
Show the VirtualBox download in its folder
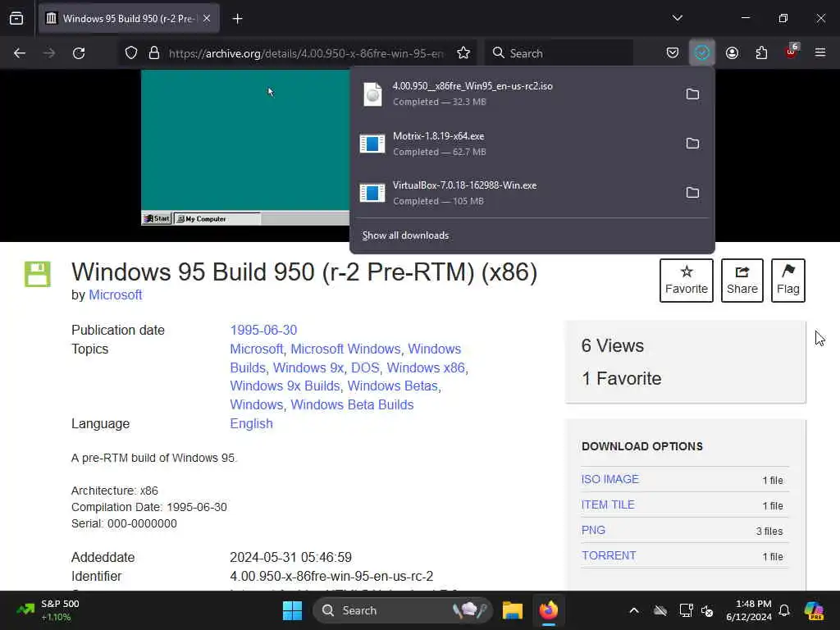[692, 193]
